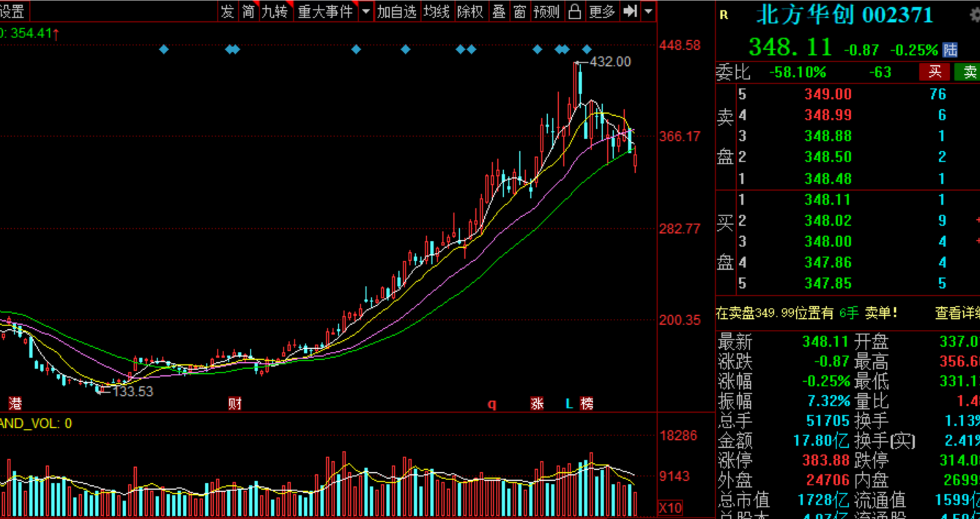Image resolution: width=980 pixels, height=519 pixels.
Task: Open the 更多 more menu
Action: coord(602,11)
